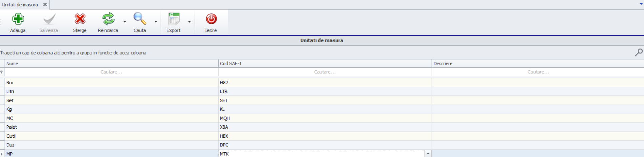Select the Unitati de masura tab

20,5
